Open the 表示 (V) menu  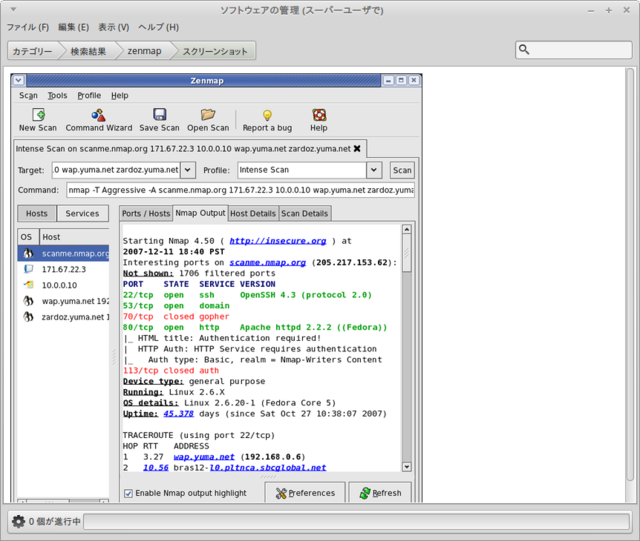tap(113, 27)
